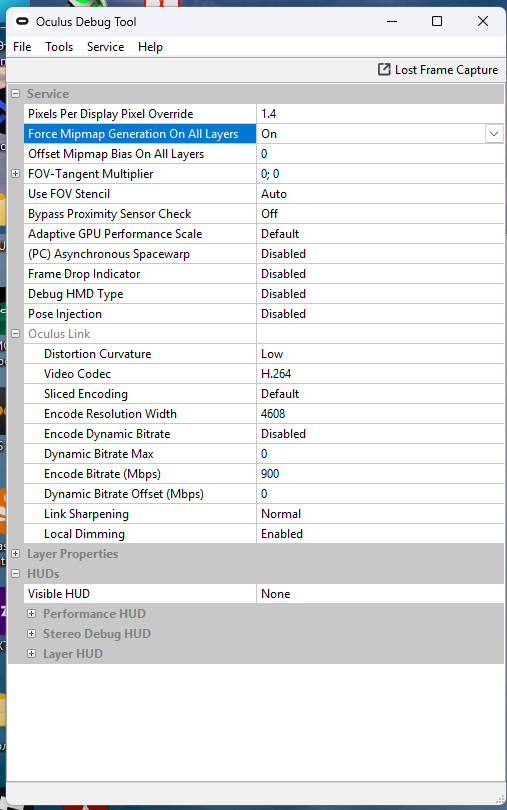Expand the Performance HUD group
The image size is (507, 810).
[x=32, y=614]
